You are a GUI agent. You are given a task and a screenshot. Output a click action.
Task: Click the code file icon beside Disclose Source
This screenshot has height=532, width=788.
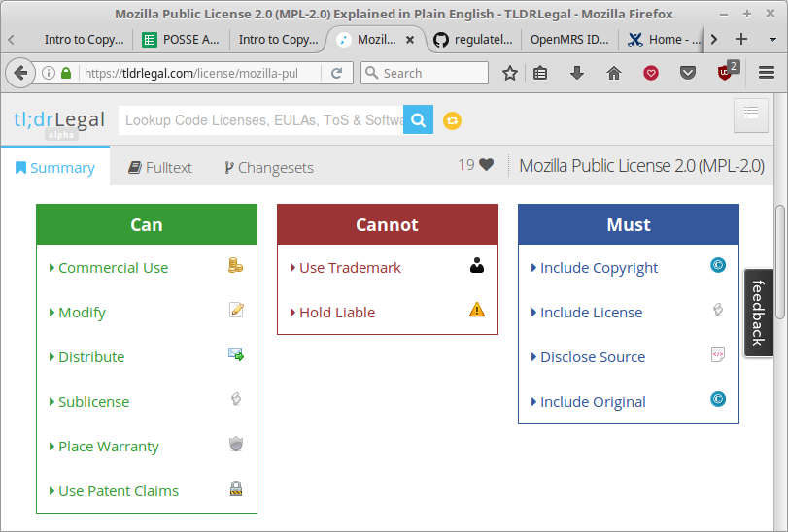point(718,354)
